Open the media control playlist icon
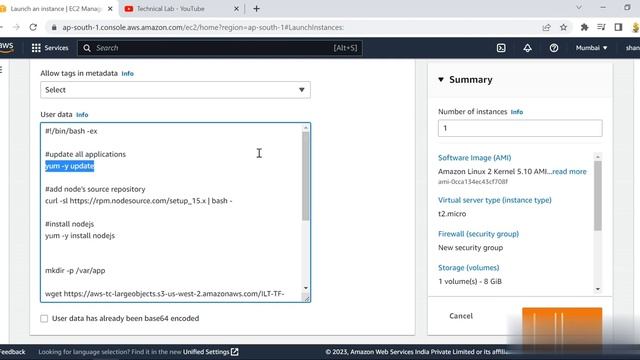 601,27
